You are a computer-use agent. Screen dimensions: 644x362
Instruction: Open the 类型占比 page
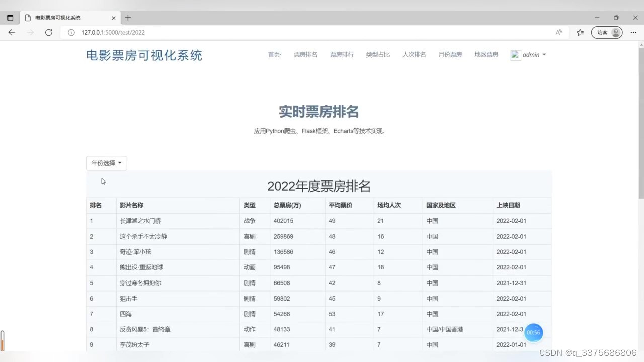[378, 54]
